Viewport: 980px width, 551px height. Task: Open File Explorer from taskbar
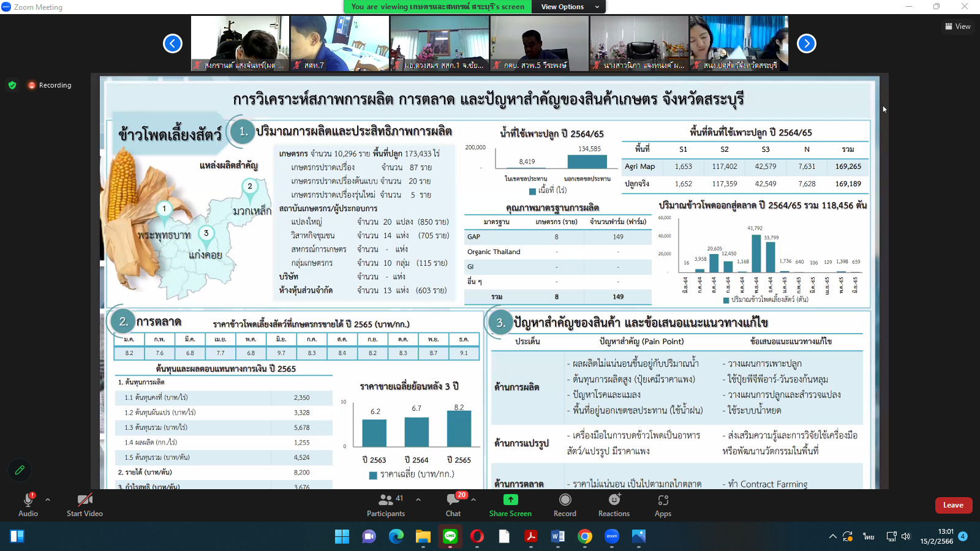pyautogui.click(x=423, y=536)
